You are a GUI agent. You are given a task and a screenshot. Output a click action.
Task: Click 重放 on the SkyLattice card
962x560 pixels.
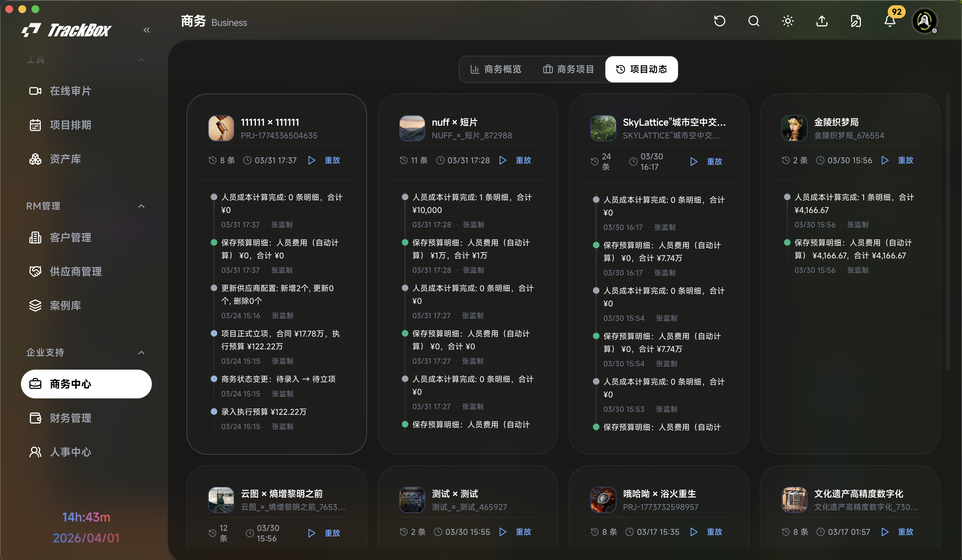coord(706,162)
